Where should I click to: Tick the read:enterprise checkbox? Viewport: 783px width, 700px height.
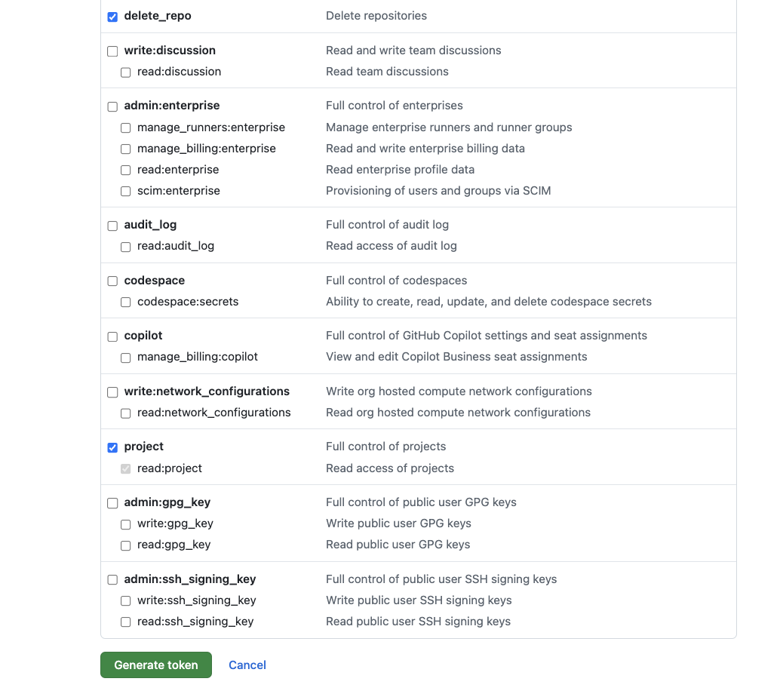tap(126, 170)
